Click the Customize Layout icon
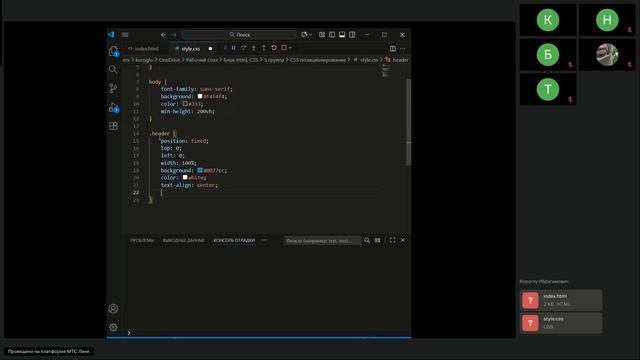The width and height of the screenshot is (640, 360). pos(322,35)
